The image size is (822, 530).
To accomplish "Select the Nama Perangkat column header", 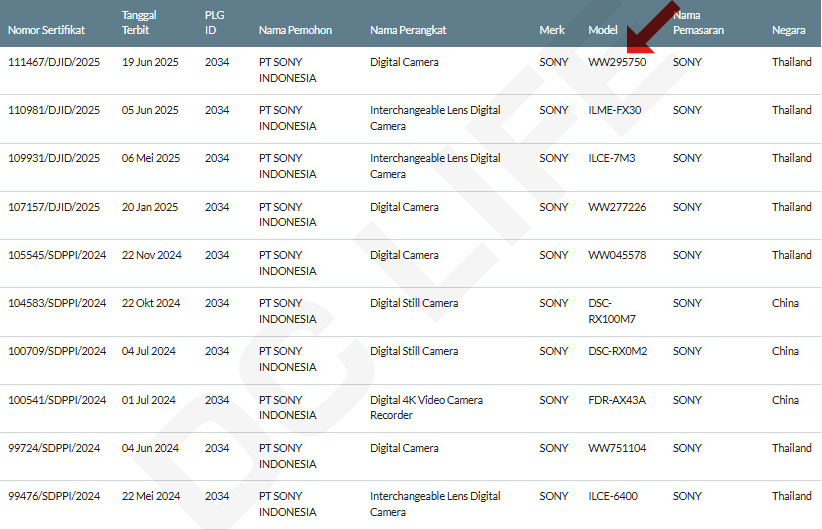I will click(408, 30).
